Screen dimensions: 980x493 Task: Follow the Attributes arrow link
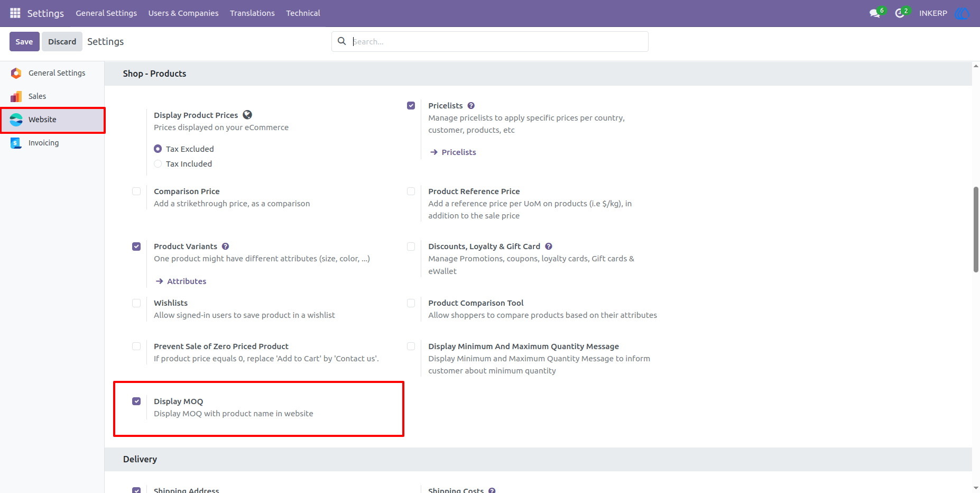[x=181, y=281]
